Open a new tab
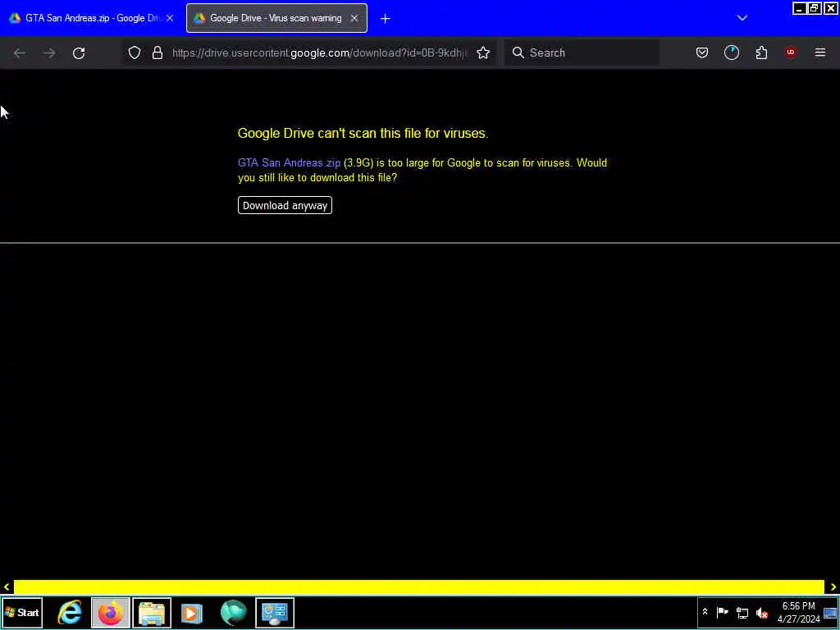The image size is (840, 630). 386,19
